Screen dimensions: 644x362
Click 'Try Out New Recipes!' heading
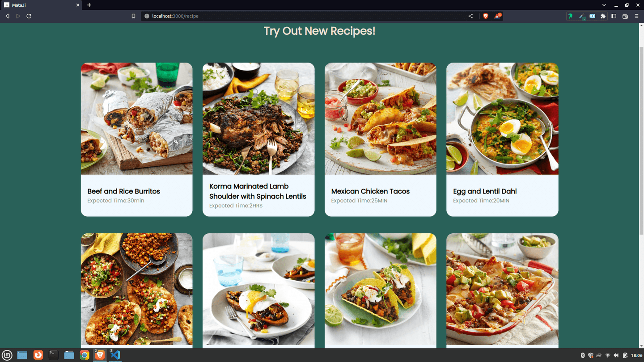pos(319,31)
